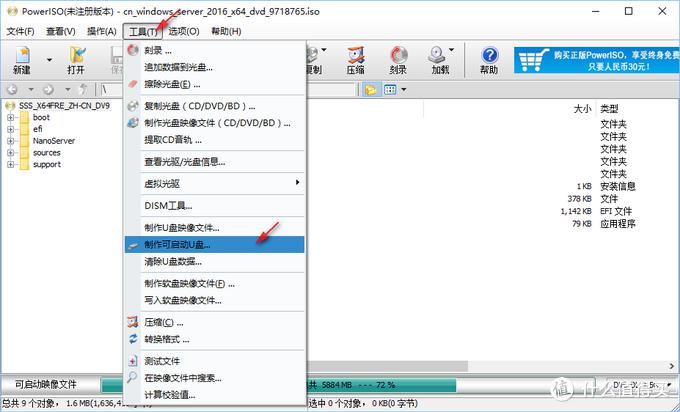Viewport: 680px width, 412px height.
Task: Expand the sources folder node
Action: [11, 153]
